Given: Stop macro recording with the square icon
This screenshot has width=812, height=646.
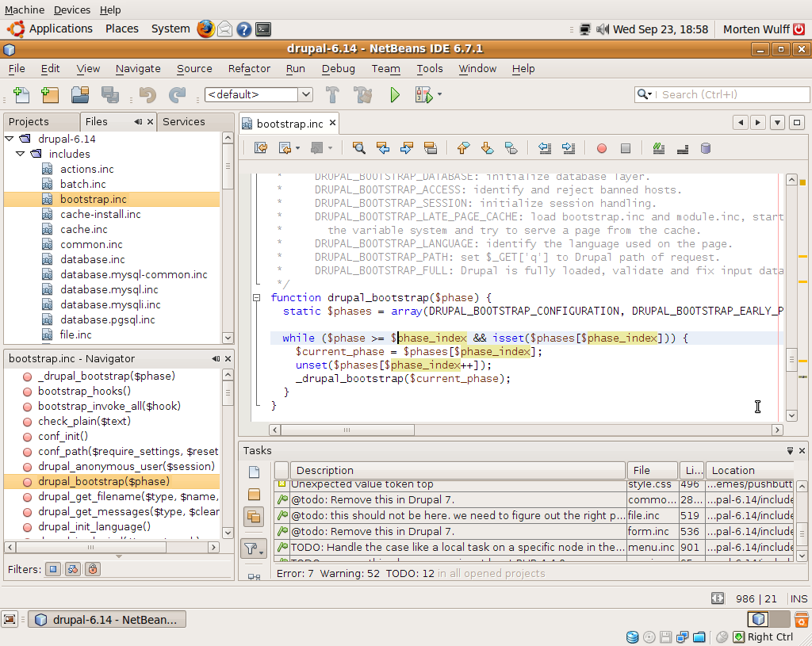Looking at the screenshot, I should click(x=626, y=148).
